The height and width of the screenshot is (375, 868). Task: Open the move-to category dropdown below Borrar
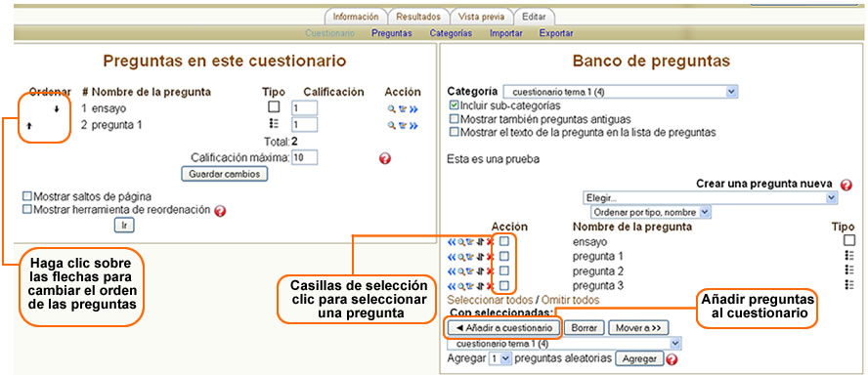tap(565, 344)
